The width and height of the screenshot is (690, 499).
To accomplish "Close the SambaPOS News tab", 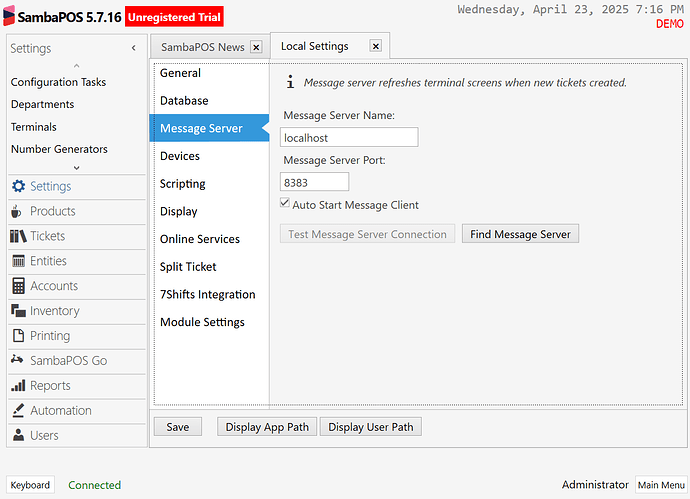I will point(256,47).
